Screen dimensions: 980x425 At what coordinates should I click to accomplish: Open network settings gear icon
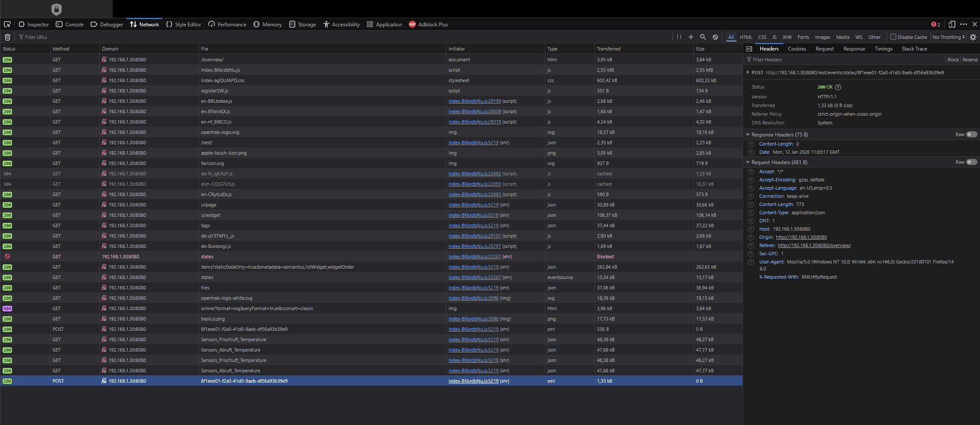point(973,37)
